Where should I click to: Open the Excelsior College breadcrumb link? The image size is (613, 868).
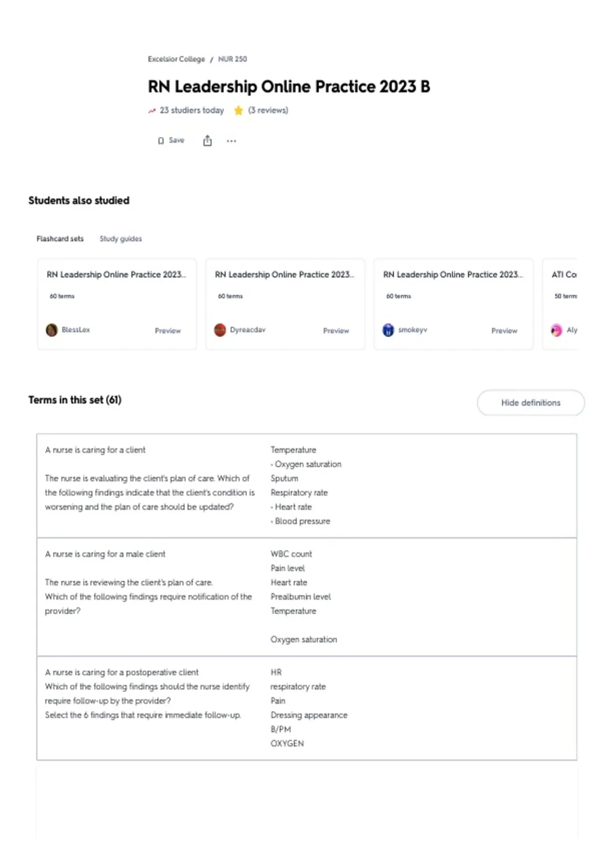[x=176, y=59]
